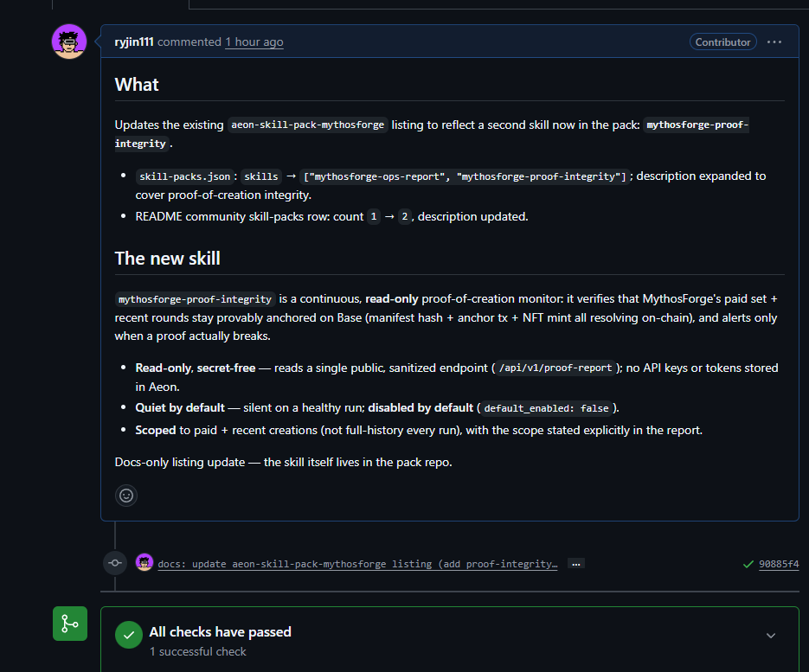The image size is (809, 672).
Task: Expand the full commit message with the ellipsis button
Action: [575, 564]
